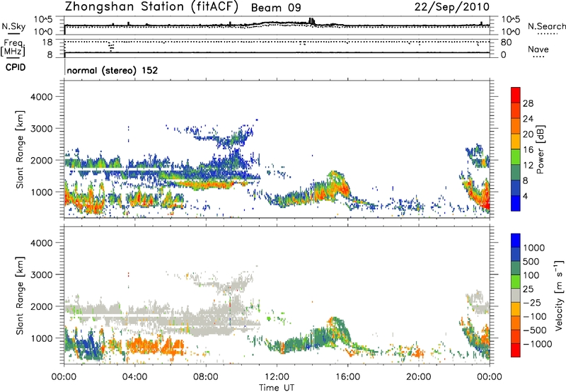Click the 'CPID' label
566x392 pixels.
point(16,67)
